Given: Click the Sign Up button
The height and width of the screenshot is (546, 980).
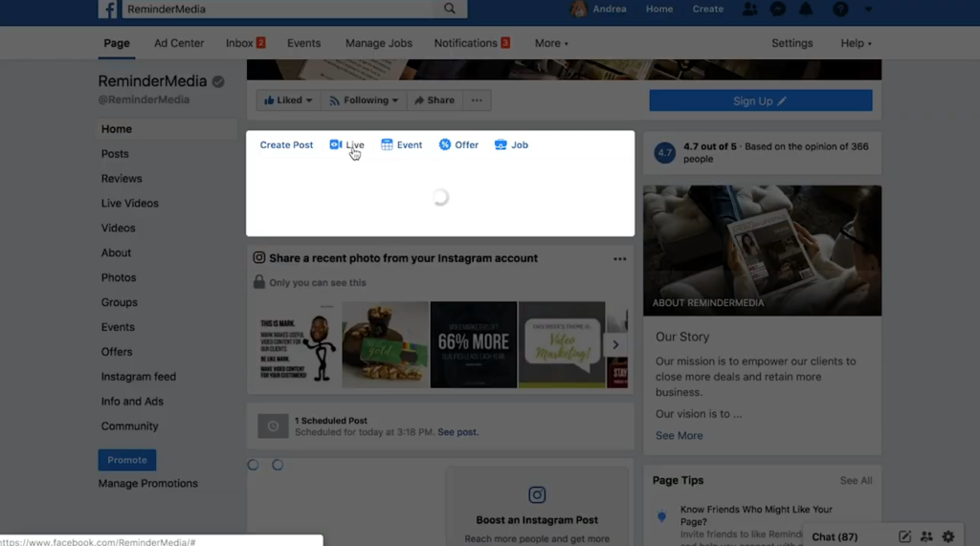Looking at the screenshot, I should 760,100.
